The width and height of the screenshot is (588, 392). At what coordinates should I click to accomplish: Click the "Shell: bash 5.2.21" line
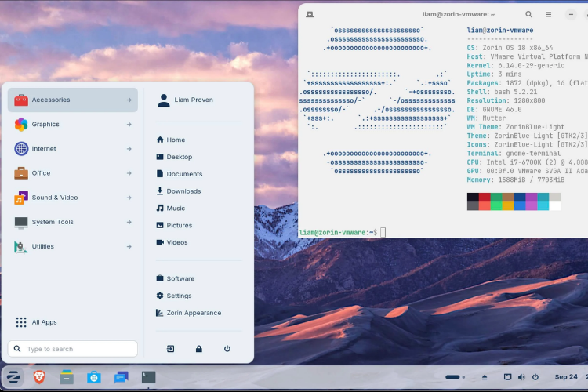(502, 92)
